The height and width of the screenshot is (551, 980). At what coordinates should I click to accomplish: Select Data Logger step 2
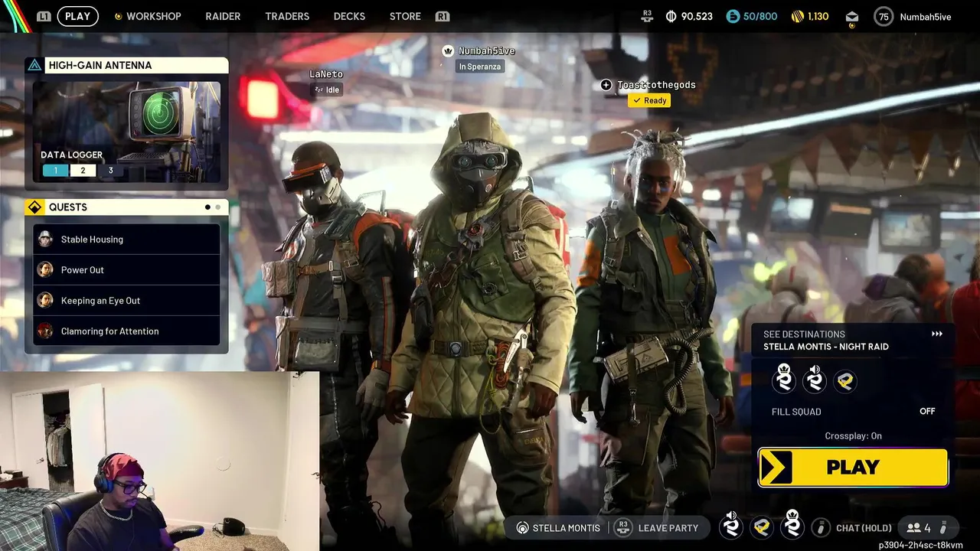point(83,171)
